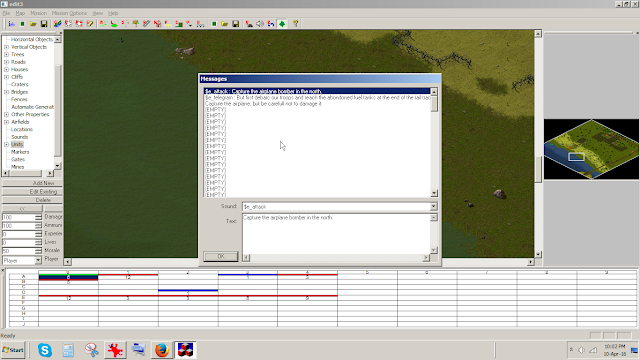Open Skype from the taskbar

[45, 350]
